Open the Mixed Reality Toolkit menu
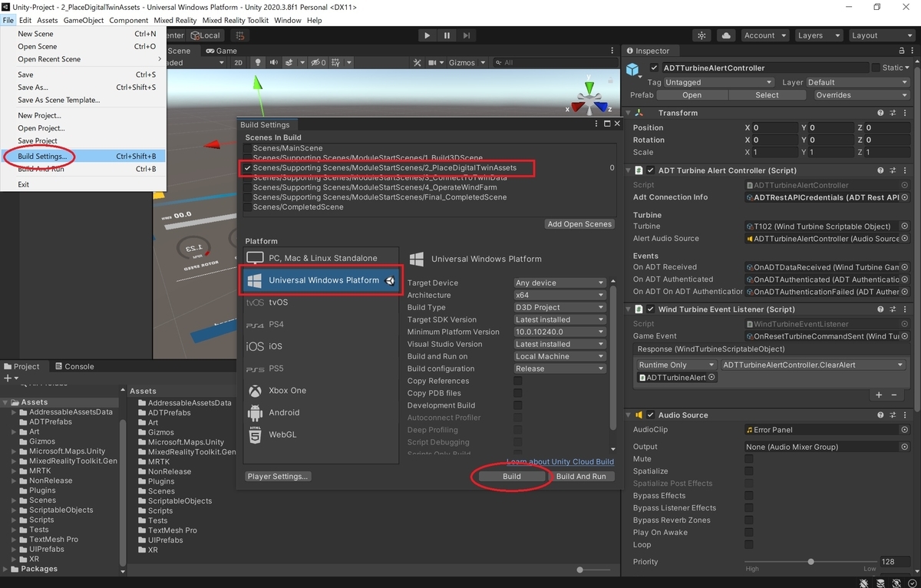Image resolution: width=921 pixels, height=588 pixels. pyautogui.click(x=236, y=20)
